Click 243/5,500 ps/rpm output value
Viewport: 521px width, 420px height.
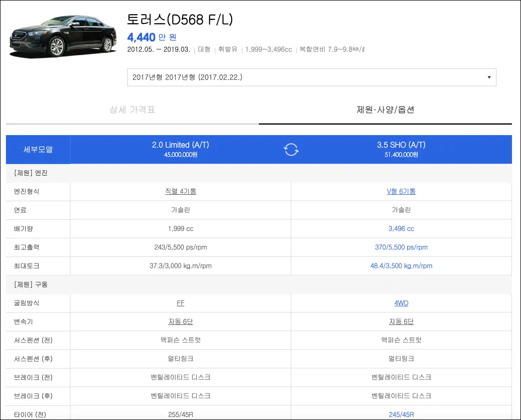180,247
